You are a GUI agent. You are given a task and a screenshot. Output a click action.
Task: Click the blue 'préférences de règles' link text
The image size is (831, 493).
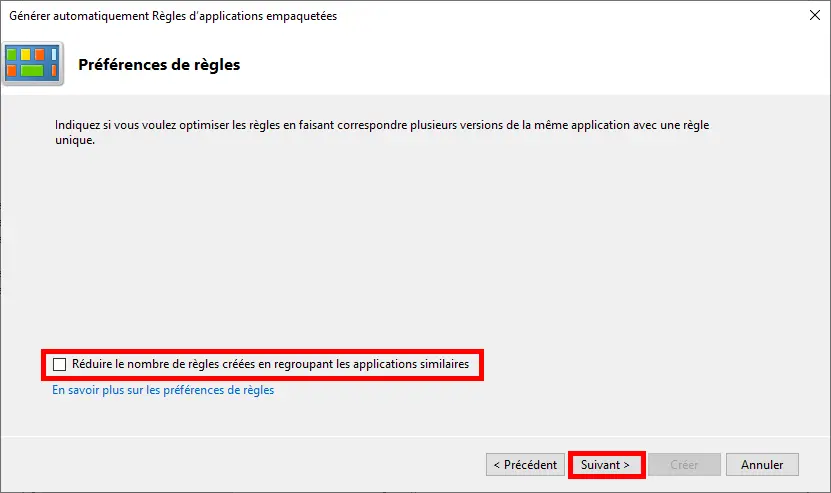[x=218, y=390]
